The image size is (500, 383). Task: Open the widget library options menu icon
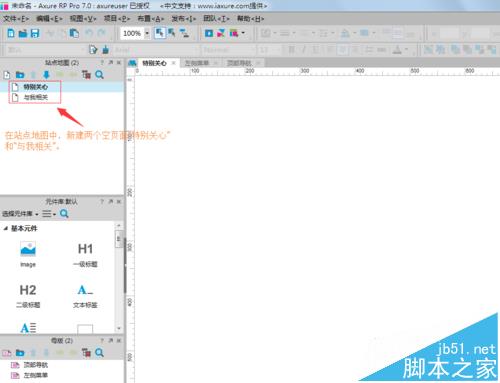pyautogui.click(x=49, y=214)
